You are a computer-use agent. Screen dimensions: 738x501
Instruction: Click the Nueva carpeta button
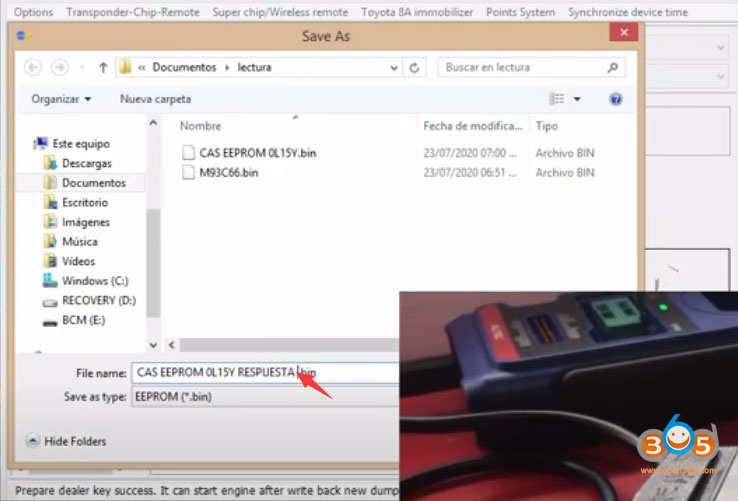pos(155,99)
